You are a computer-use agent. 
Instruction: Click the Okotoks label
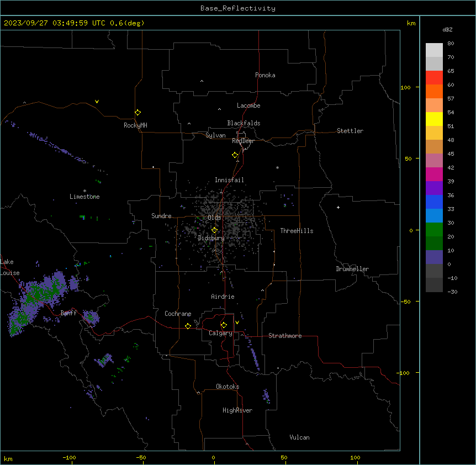[x=228, y=387]
